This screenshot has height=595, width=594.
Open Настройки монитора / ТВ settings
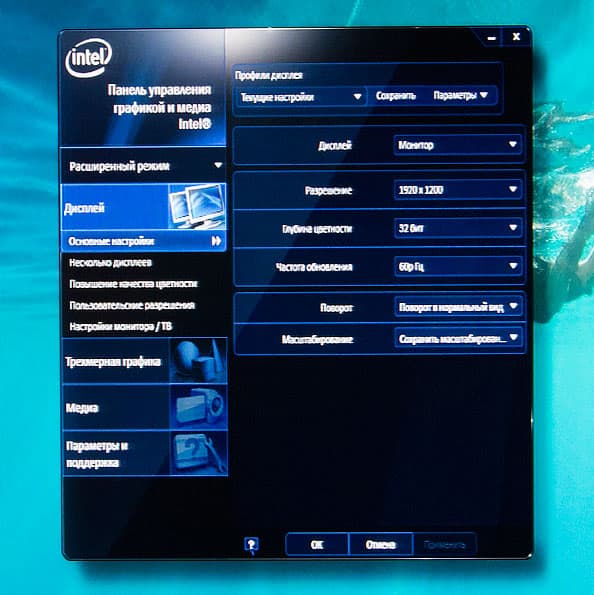point(121,326)
